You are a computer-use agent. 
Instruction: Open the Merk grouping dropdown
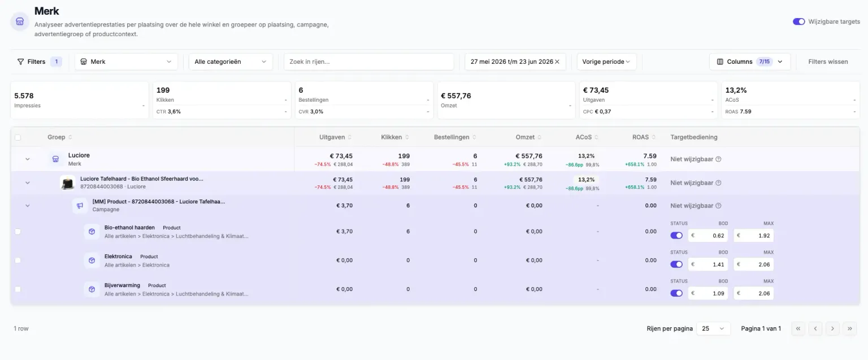126,62
